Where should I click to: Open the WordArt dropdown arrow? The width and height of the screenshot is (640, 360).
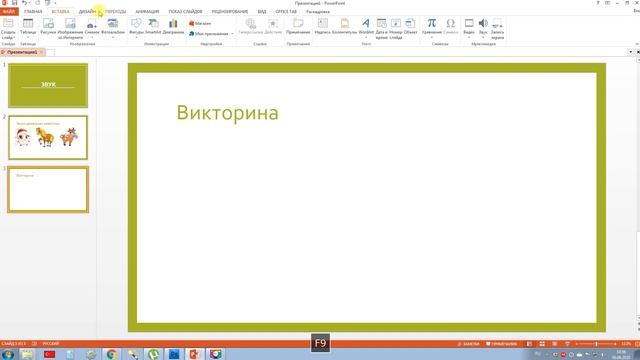[366, 38]
